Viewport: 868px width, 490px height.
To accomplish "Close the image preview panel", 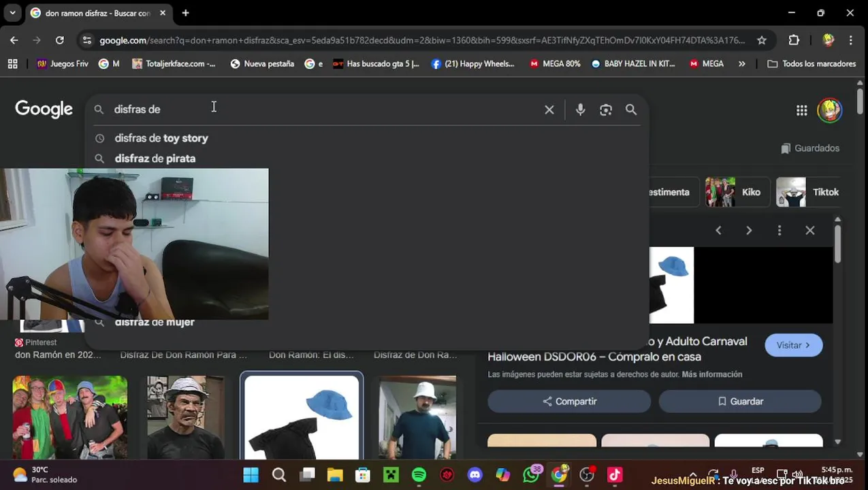I will [810, 231].
